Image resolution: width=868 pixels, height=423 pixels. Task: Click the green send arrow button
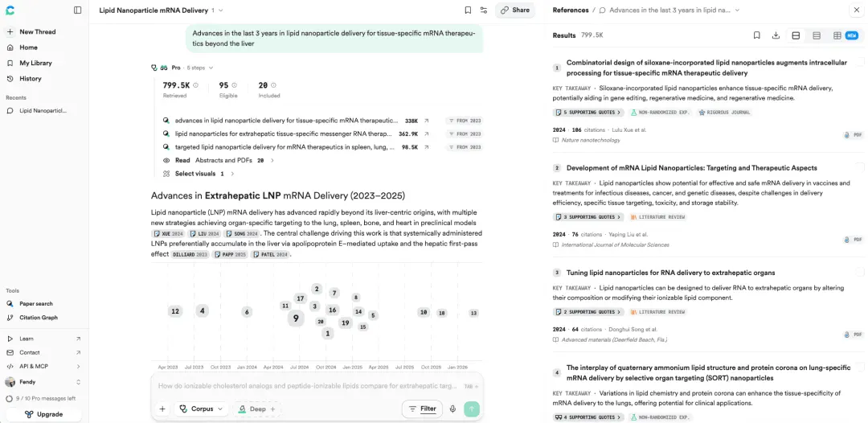[x=472, y=409]
